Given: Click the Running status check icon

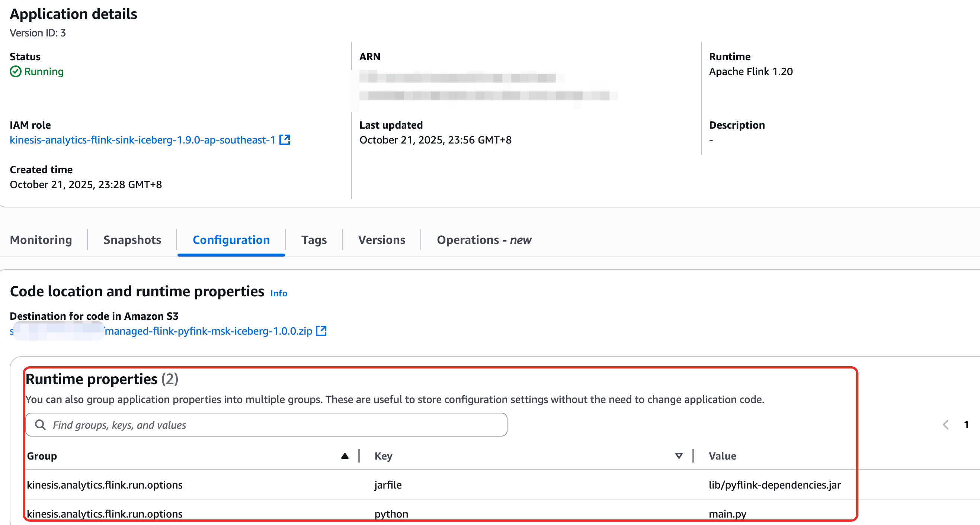Looking at the screenshot, I should (x=15, y=71).
